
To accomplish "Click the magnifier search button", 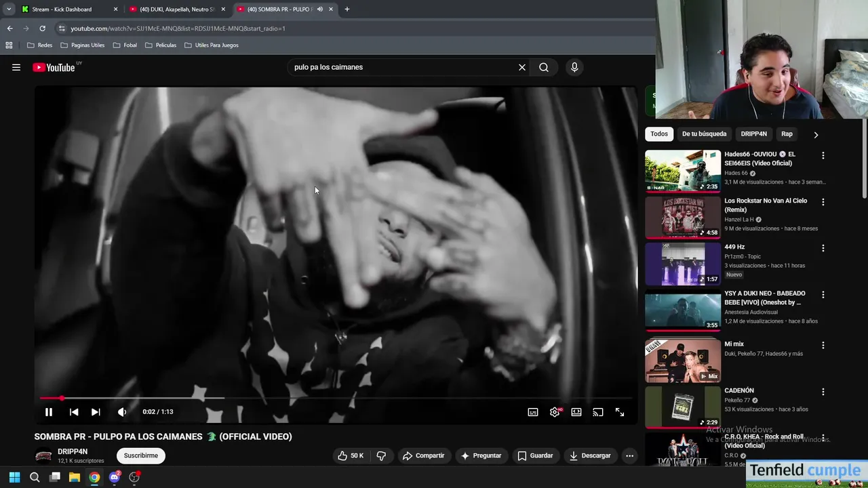I will 544,67.
